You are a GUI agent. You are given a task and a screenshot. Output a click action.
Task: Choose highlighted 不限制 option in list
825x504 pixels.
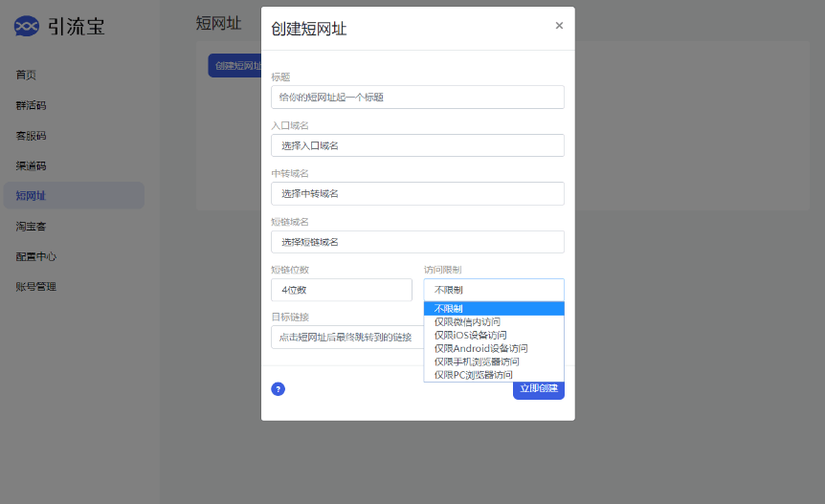[x=494, y=309]
